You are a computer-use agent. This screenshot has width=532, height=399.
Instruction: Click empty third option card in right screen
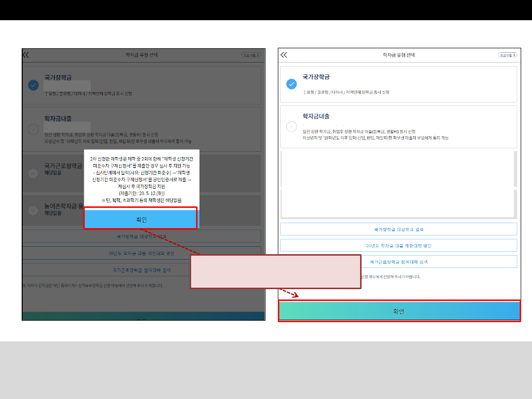(397, 169)
